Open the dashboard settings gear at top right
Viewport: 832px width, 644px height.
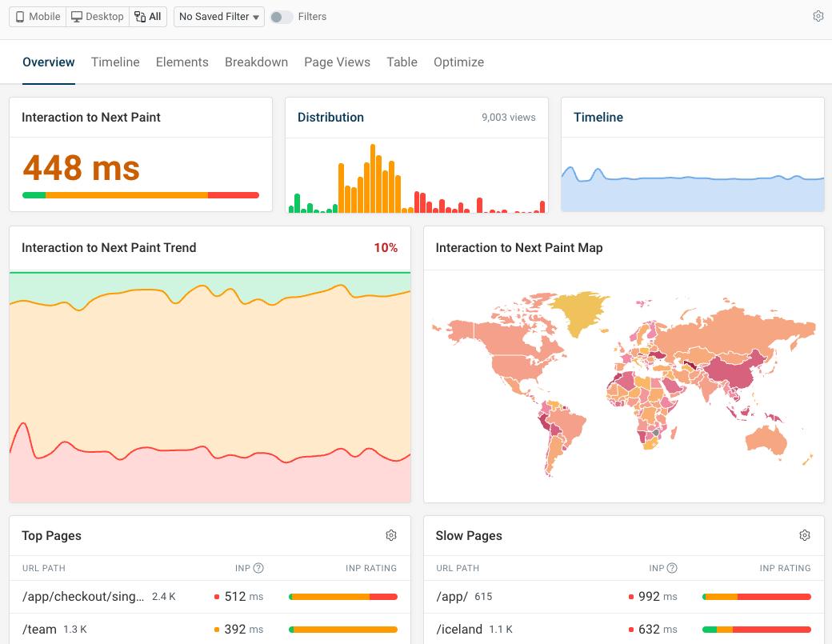pos(818,15)
